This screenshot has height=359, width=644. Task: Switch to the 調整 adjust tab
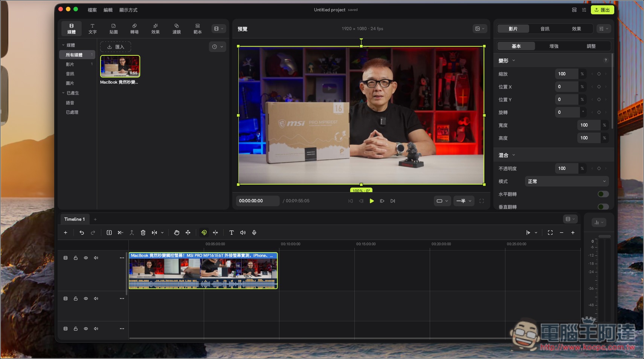click(x=591, y=46)
